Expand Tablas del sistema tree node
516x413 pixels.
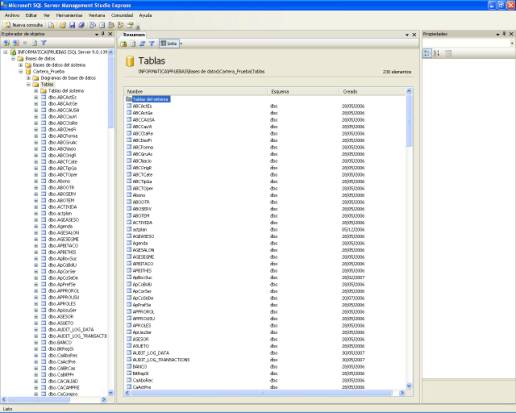(36, 91)
